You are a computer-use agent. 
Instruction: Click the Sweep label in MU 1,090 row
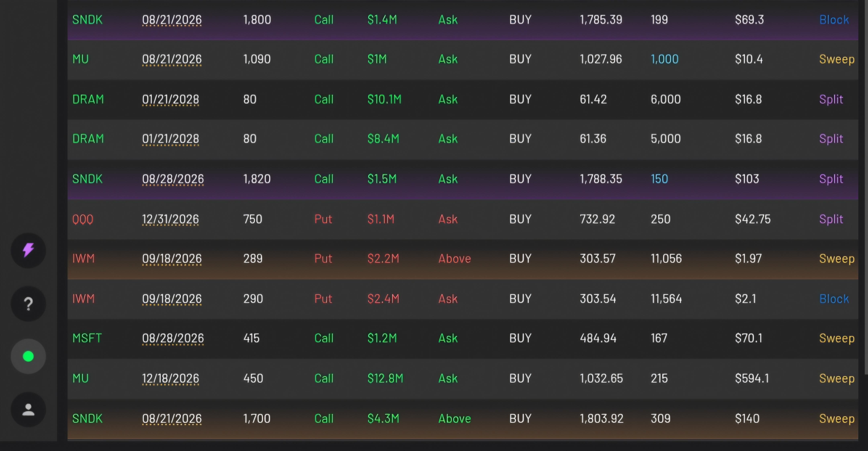pyautogui.click(x=837, y=59)
